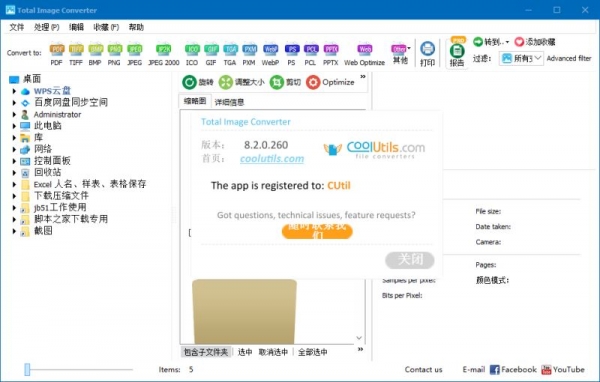600x382 pixels.
Task: Pick the JPEG 2000 format icon
Action: pos(164,49)
